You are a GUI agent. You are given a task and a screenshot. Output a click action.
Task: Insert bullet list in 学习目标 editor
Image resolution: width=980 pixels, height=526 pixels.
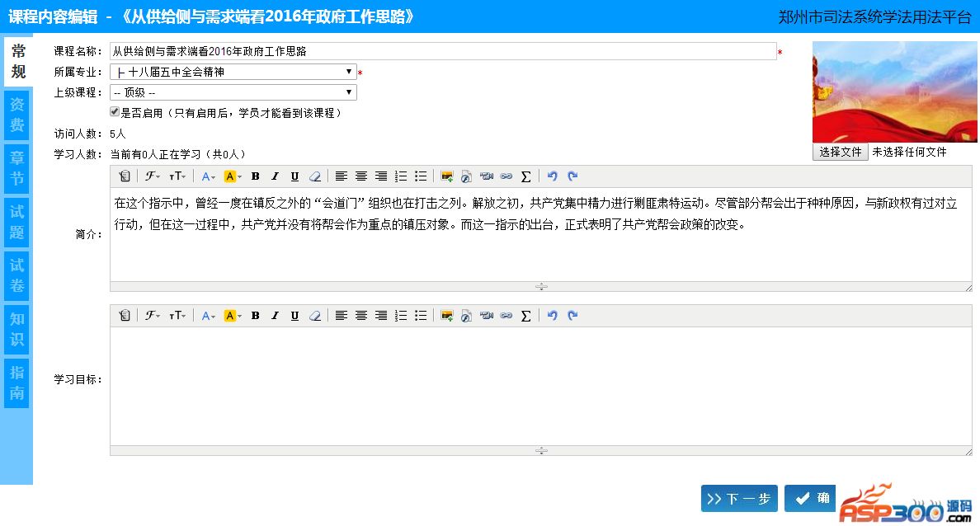pos(422,316)
